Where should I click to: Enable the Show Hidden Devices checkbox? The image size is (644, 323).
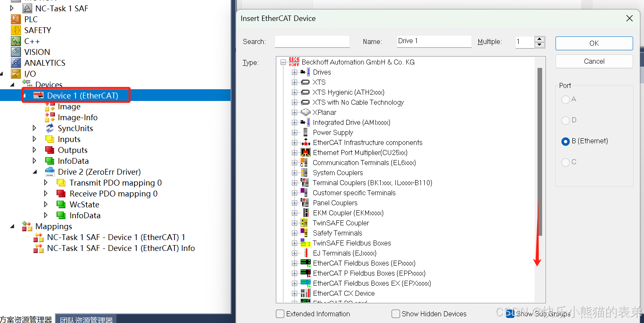pos(396,314)
